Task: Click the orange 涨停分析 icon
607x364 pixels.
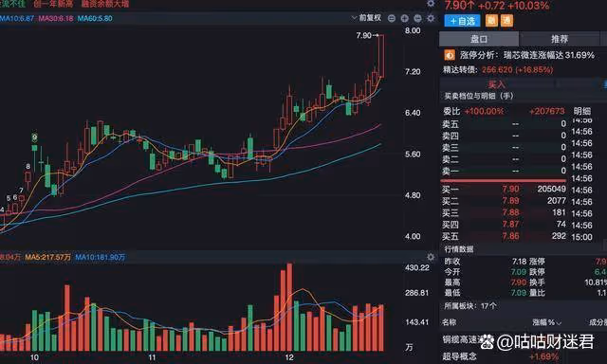Action: pyautogui.click(x=449, y=55)
